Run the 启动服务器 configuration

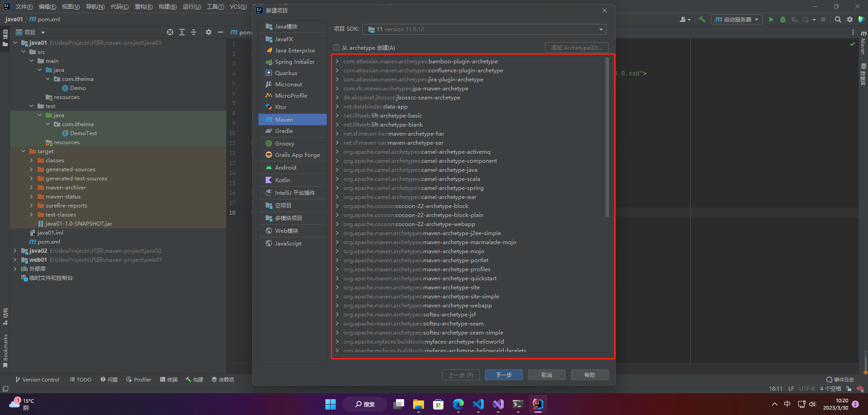(771, 19)
